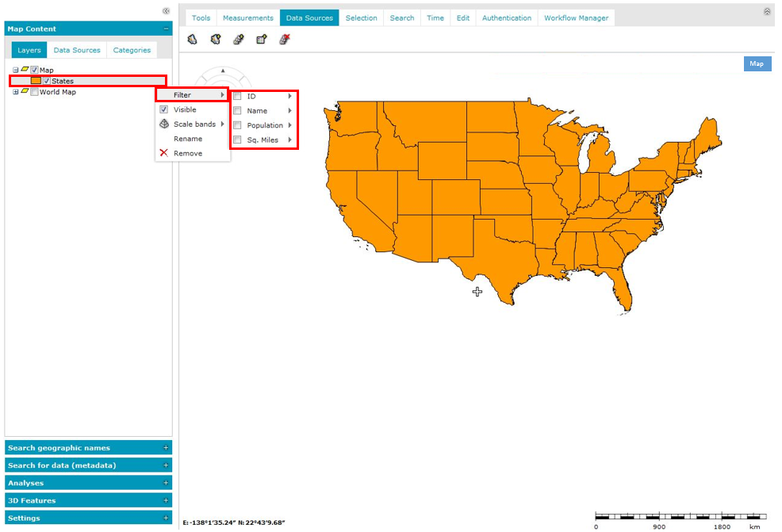Expand the Search geographic names panel

click(166, 448)
